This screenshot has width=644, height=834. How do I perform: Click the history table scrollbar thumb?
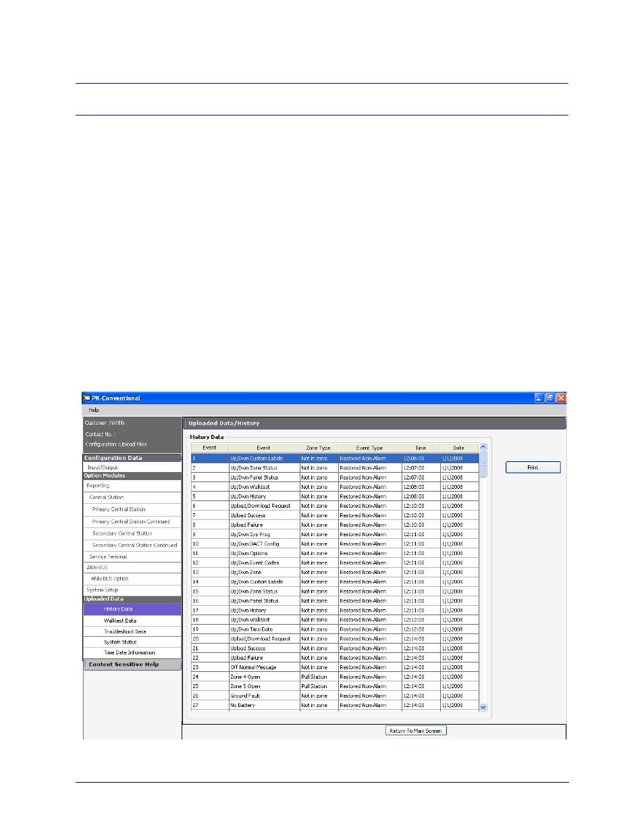click(x=483, y=465)
